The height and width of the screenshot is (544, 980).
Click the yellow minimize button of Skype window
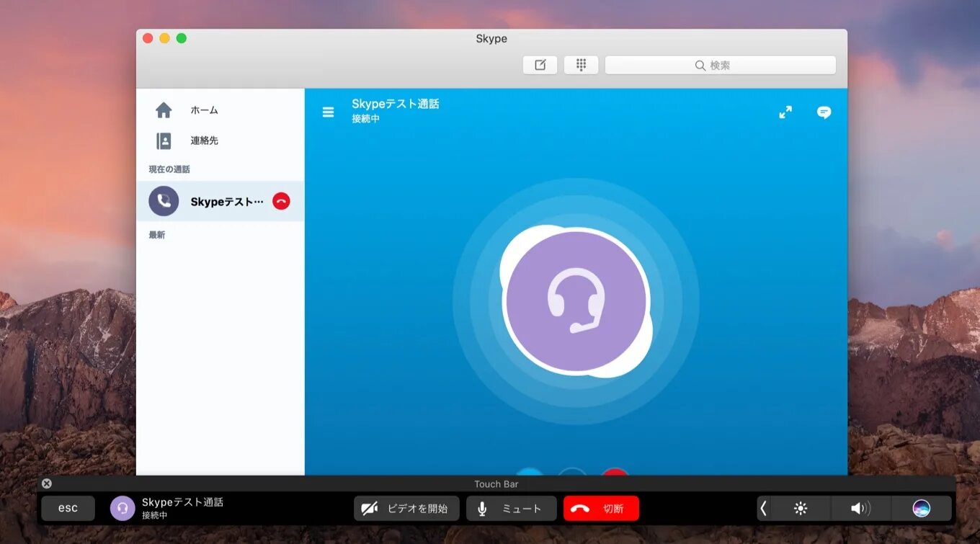pyautogui.click(x=164, y=38)
